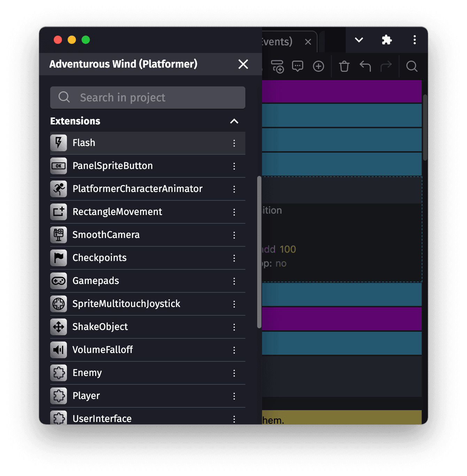Open the Checkpoints three-dot menu
Viewport: 467px width, 476px height.
point(234,258)
